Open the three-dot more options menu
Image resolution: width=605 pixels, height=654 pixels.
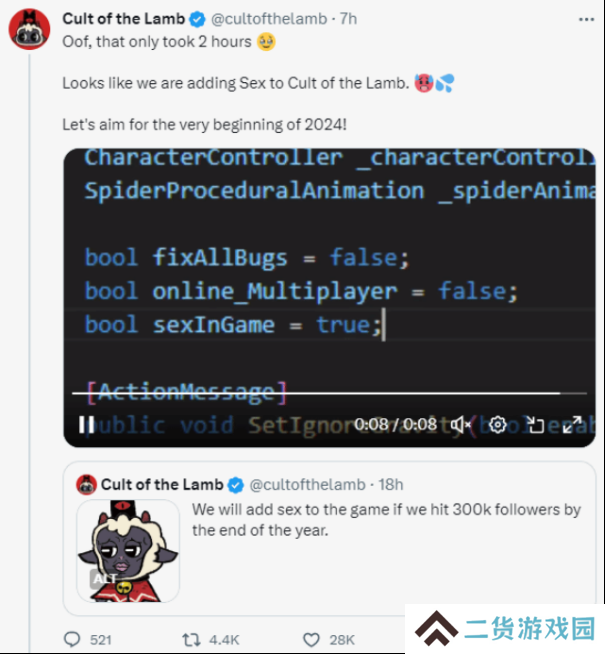[x=586, y=19]
